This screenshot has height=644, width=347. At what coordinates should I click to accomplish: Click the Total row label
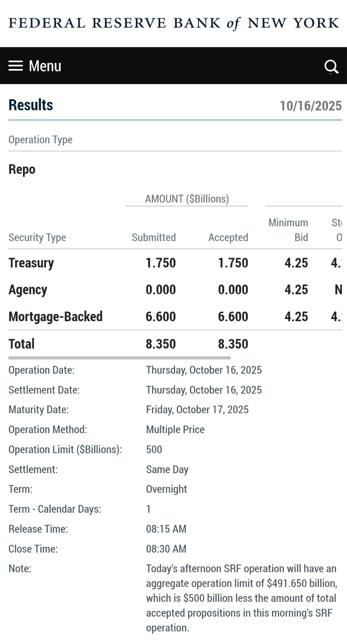(x=22, y=344)
